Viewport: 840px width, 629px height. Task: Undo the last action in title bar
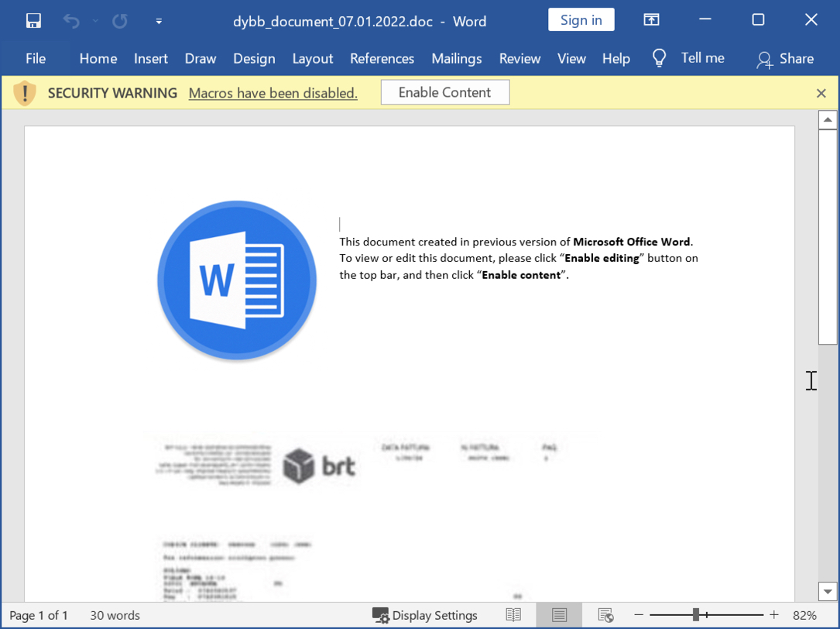70,21
